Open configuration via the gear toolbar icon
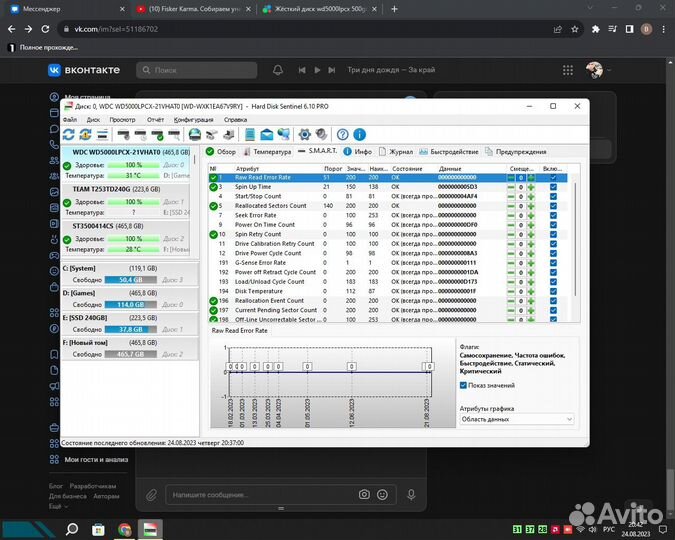This screenshot has height=540, width=675. pyautogui.click(x=304, y=135)
